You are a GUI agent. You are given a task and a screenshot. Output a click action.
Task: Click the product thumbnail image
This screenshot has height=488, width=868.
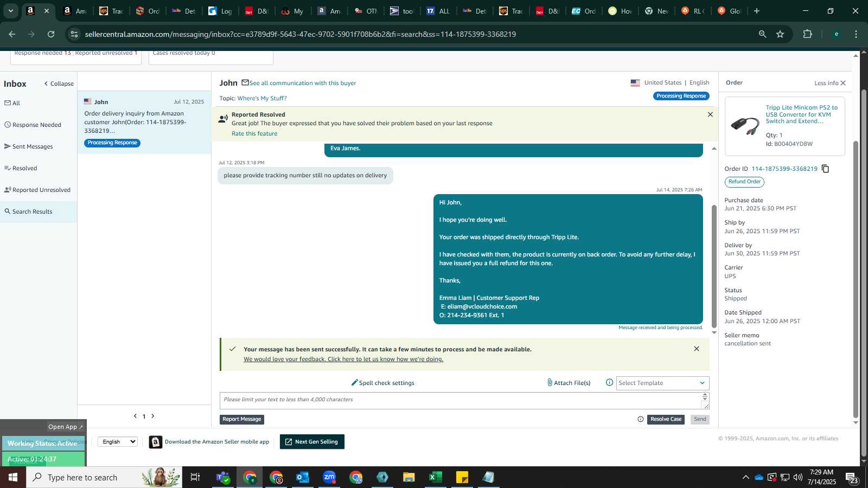[745, 125]
